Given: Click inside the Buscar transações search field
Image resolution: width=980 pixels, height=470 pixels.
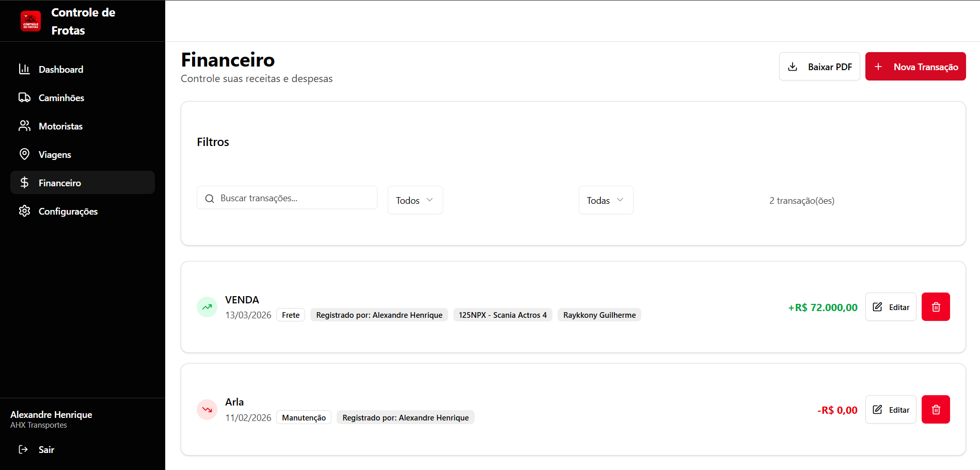Looking at the screenshot, I should (x=287, y=198).
